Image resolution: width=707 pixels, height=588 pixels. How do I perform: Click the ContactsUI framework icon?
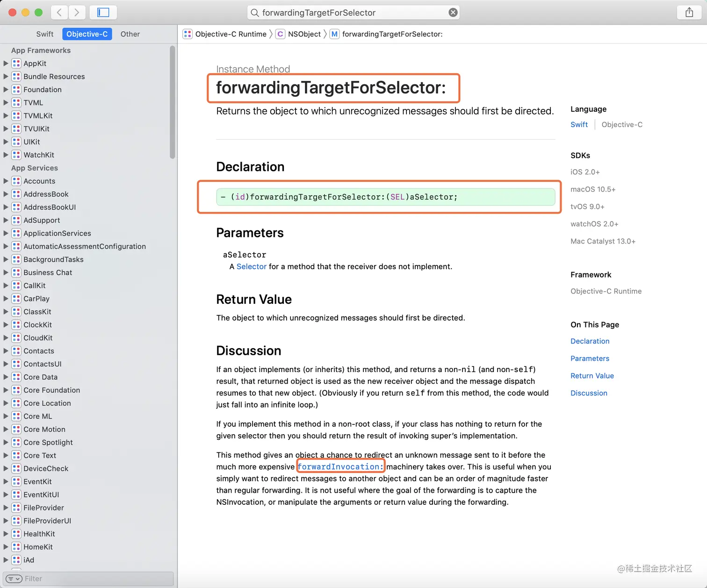(16, 365)
